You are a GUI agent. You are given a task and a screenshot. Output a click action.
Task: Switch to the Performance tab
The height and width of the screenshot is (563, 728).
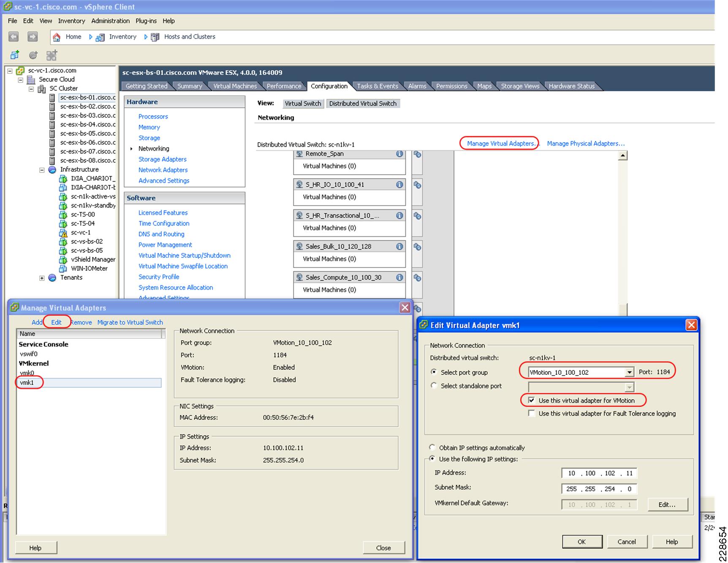click(284, 86)
